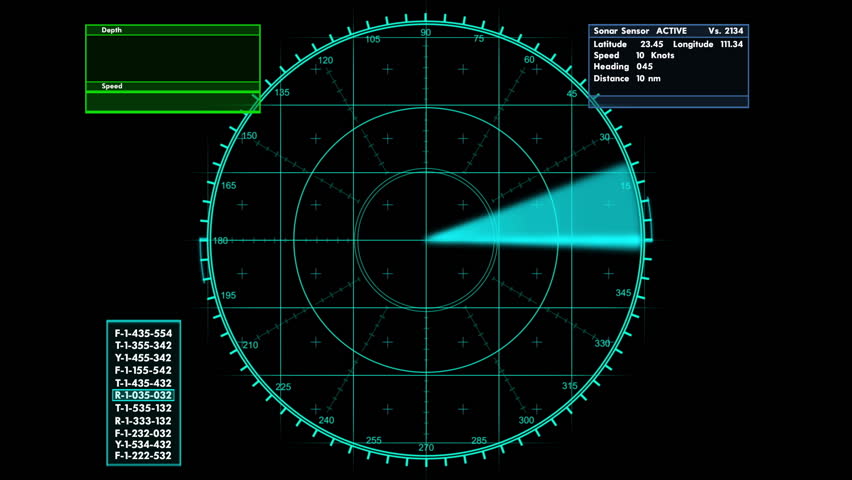
Task: Click the 45 degree bearing label
Action: click(572, 93)
